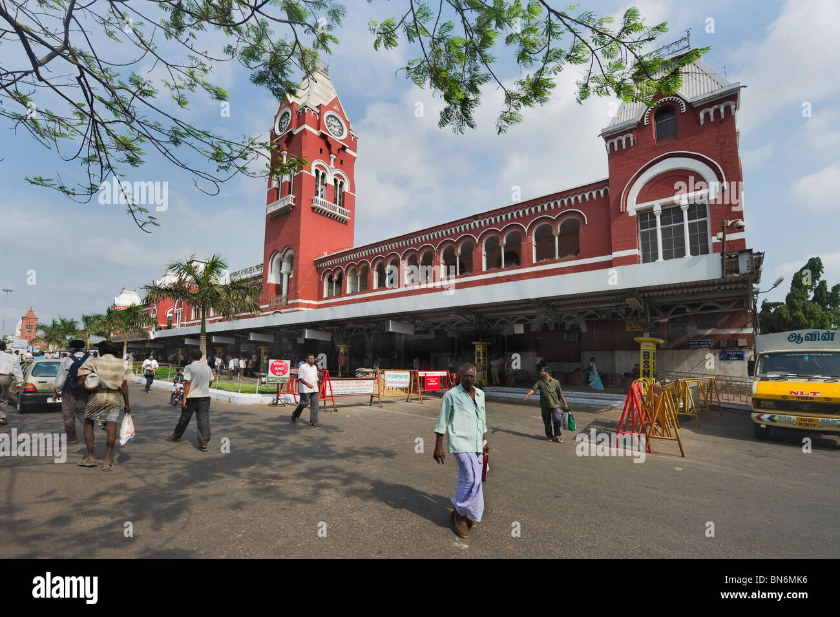Click the man carrying green bag
Image resolution: width=840 pixels, height=617 pixels.
pyautogui.click(x=549, y=404)
